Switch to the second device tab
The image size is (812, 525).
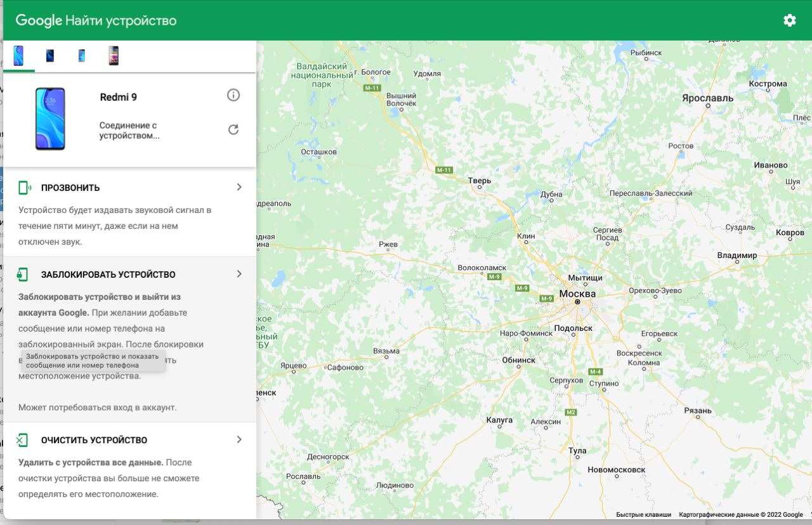pyautogui.click(x=50, y=56)
